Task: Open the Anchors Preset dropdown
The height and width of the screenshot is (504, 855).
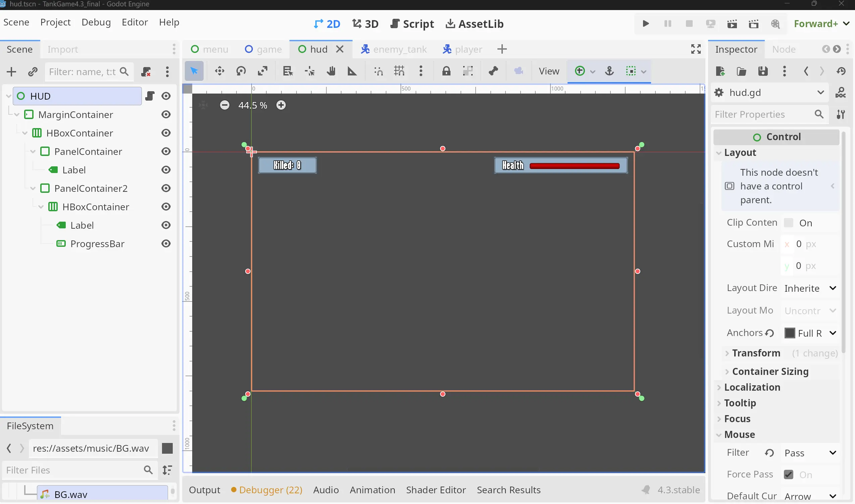Action: (x=810, y=333)
